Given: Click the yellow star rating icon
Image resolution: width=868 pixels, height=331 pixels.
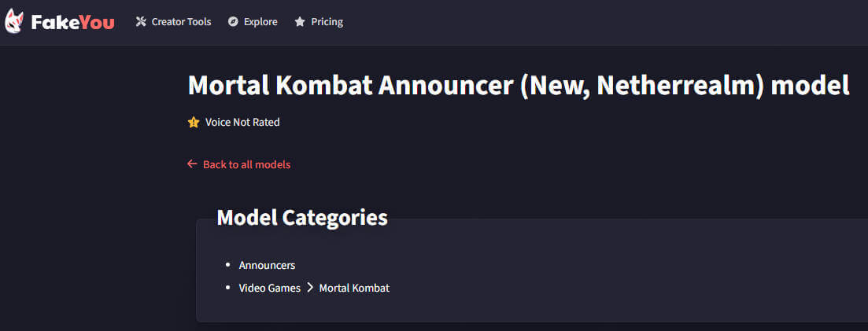Looking at the screenshot, I should coord(194,122).
